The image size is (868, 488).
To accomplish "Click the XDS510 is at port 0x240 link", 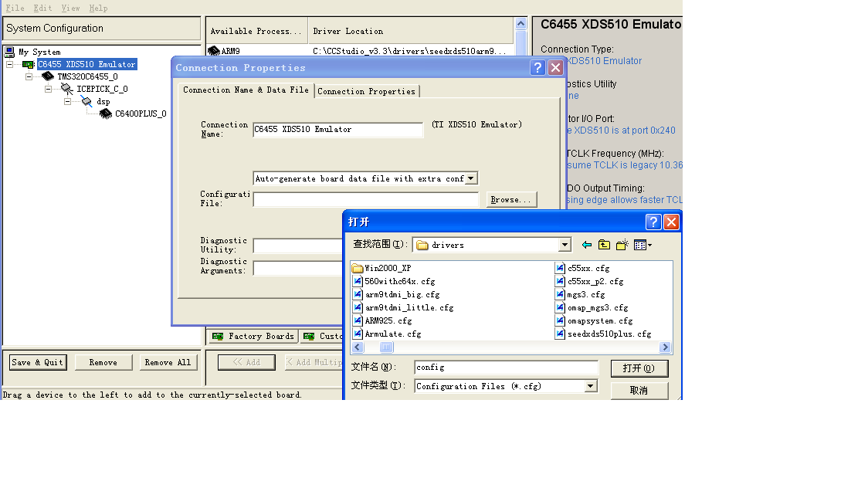I will (621, 130).
